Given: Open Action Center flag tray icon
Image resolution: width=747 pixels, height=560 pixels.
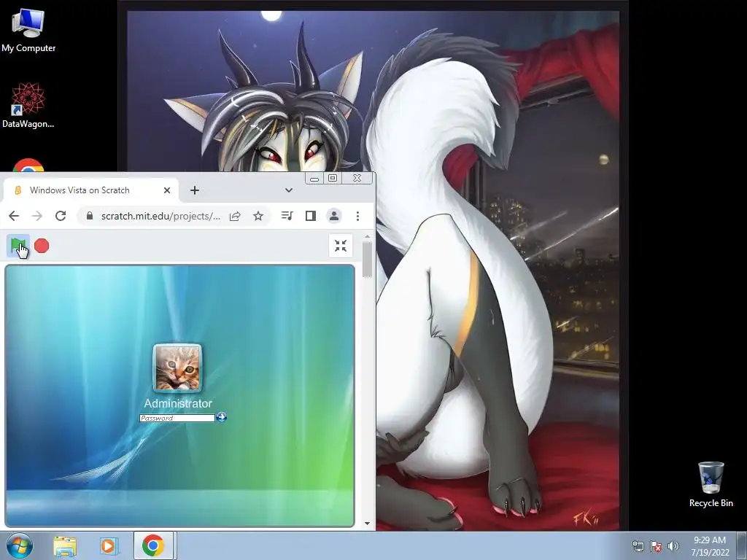Looking at the screenshot, I should (656, 546).
